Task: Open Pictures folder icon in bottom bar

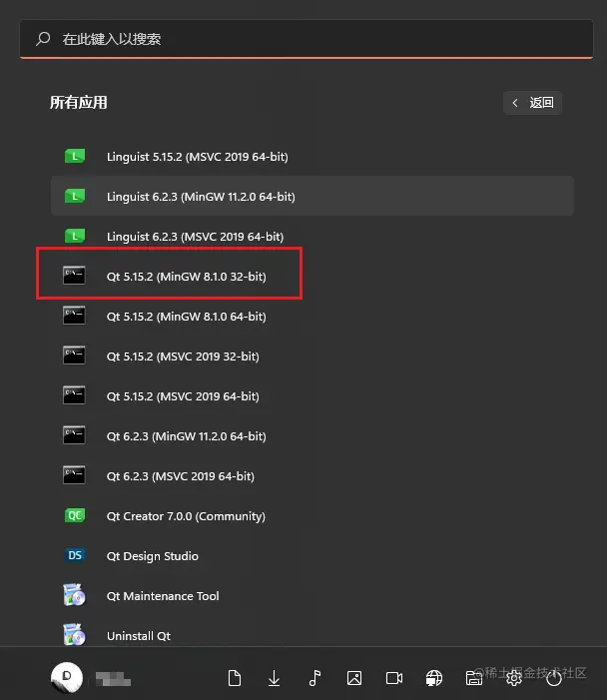Action: pyautogui.click(x=354, y=678)
